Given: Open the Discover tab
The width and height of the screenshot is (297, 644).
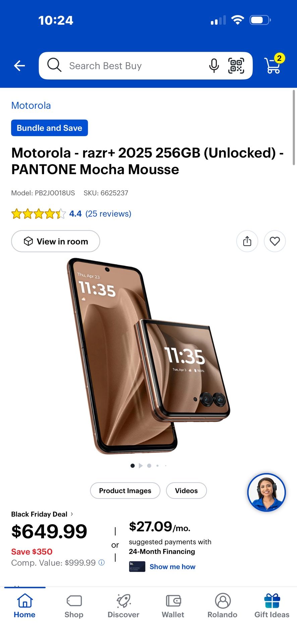Looking at the screenshot, I should pyautogui.click(x=123, y=606).
